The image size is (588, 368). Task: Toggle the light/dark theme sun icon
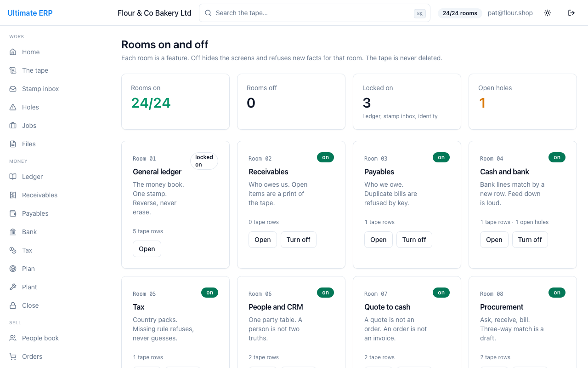tap(548, 13)
